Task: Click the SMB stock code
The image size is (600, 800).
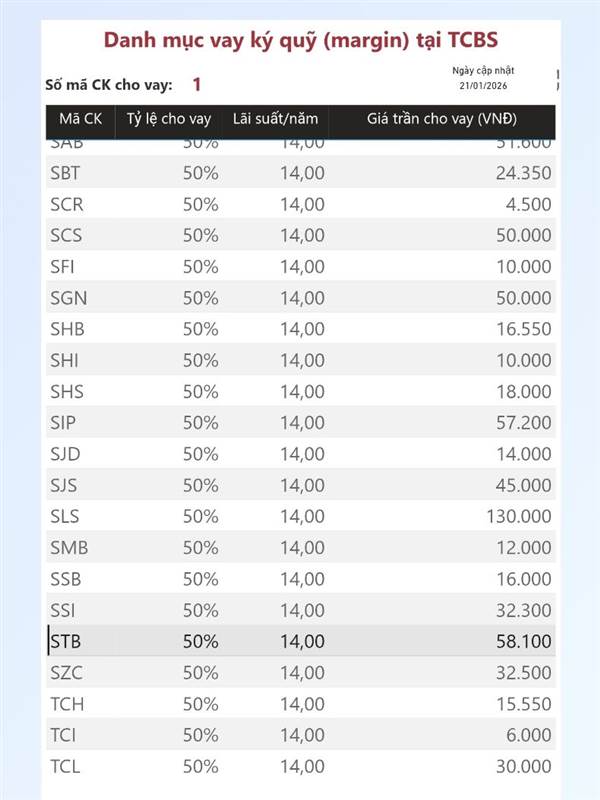Action: point(67,548)
